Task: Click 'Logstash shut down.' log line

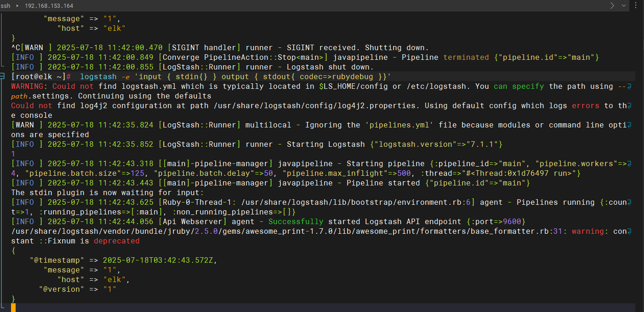Action: click(x=330, y=67)
